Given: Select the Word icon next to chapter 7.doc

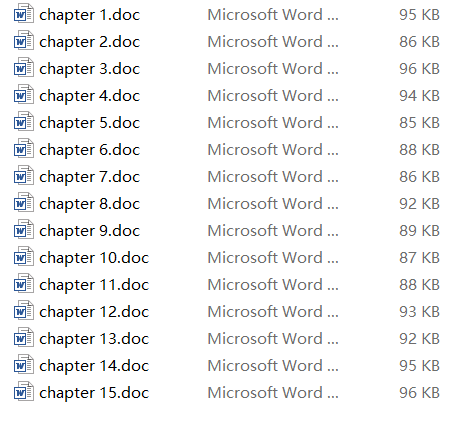Looking at the screenshot, I should (x=24, y=176).
